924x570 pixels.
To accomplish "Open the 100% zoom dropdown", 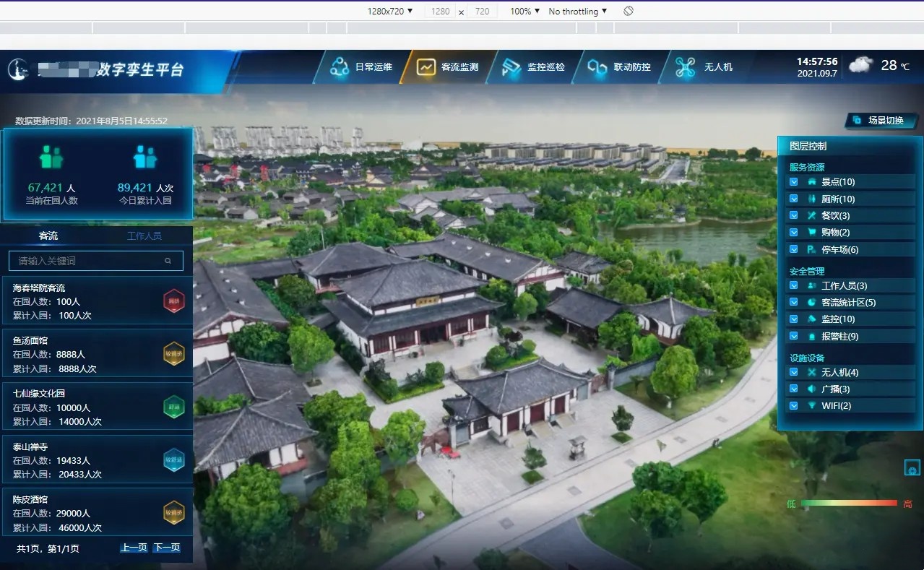I will 524,11.
